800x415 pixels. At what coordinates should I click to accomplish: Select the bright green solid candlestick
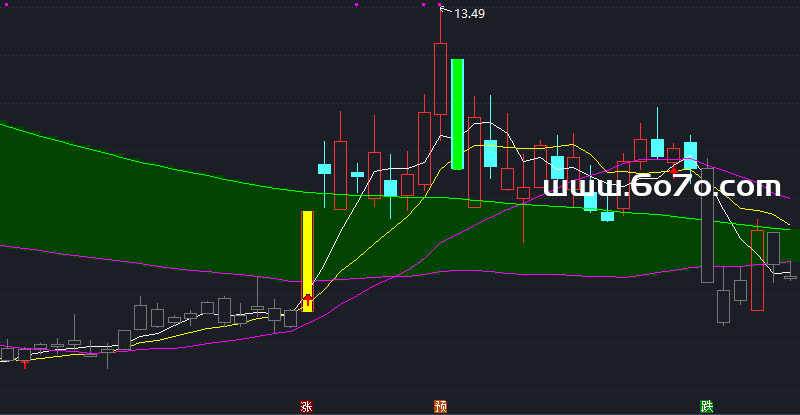tap(457, 113)
